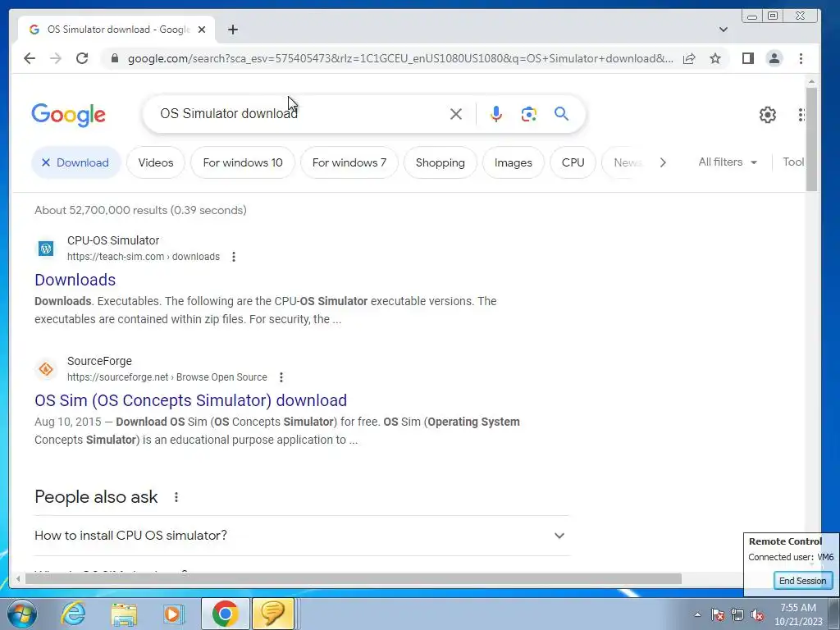The width and height of the screenshot is (840, 630).
Task: Clear the search box text
Action: pyautogui.click(x=456, y=114)
